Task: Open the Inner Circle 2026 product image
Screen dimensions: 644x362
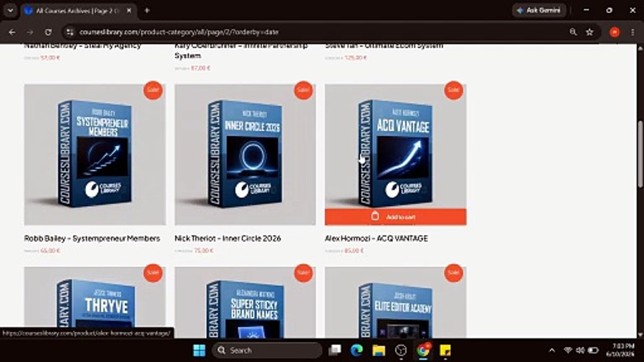Action: 245,154
